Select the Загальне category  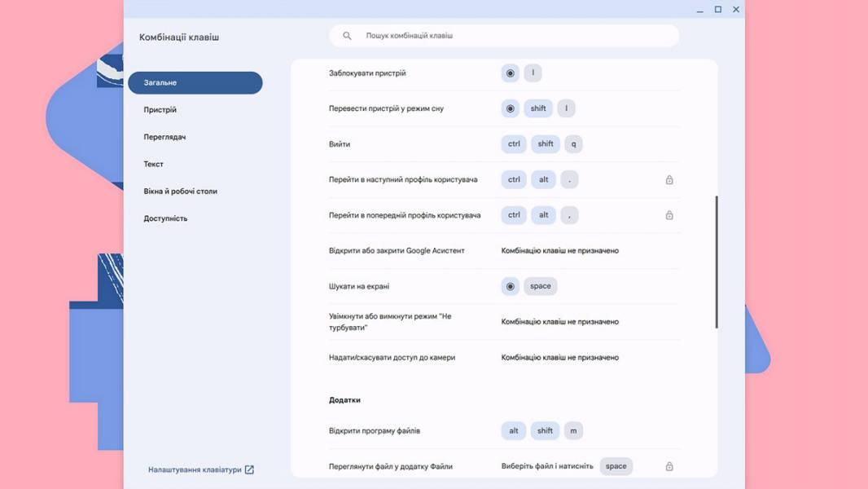(195, 82)
